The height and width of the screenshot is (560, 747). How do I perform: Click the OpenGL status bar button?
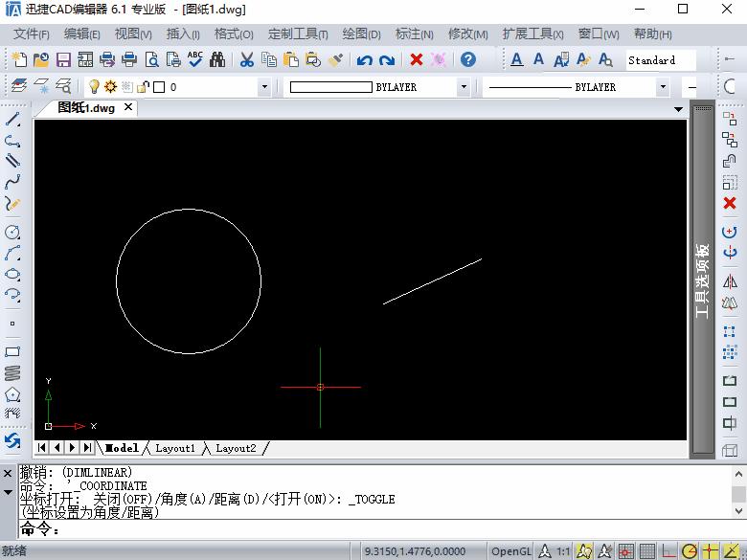pos(510,551)
